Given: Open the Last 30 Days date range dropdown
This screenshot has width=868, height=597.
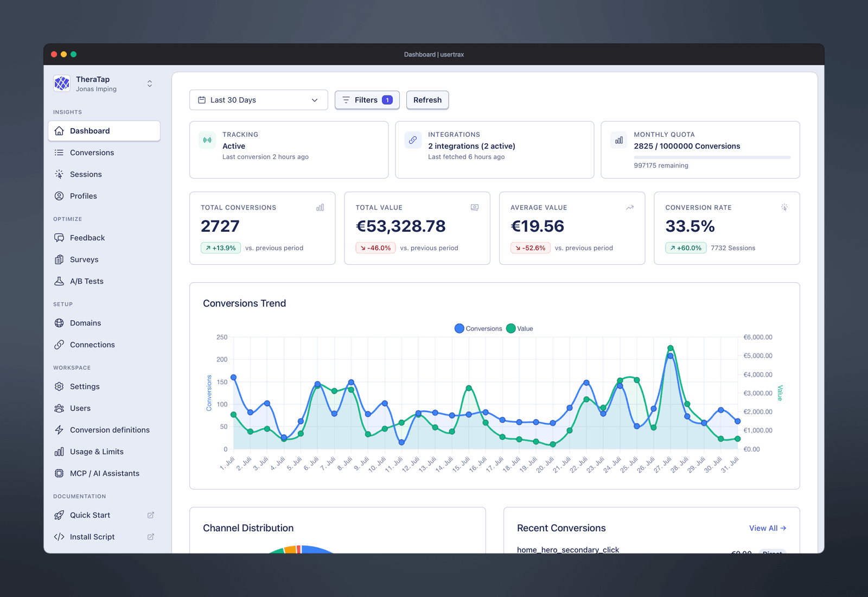Looking at the screenshot, I should [x=259, y=100].
